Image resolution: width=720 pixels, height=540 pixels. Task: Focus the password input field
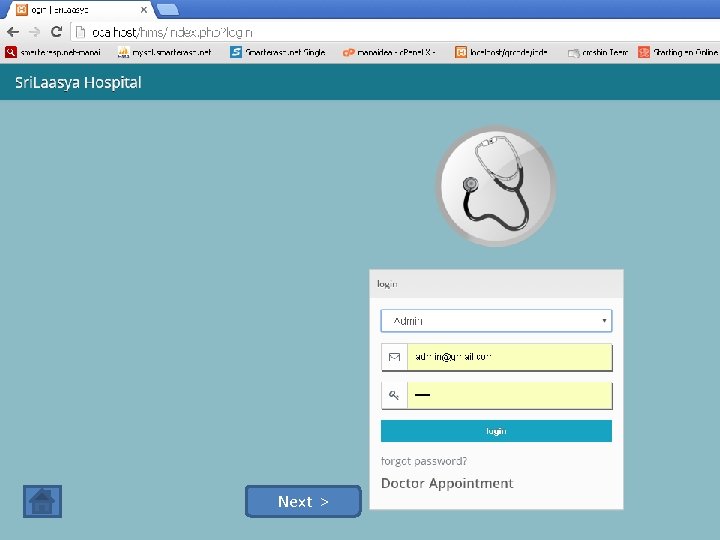[x=510, y=395]
